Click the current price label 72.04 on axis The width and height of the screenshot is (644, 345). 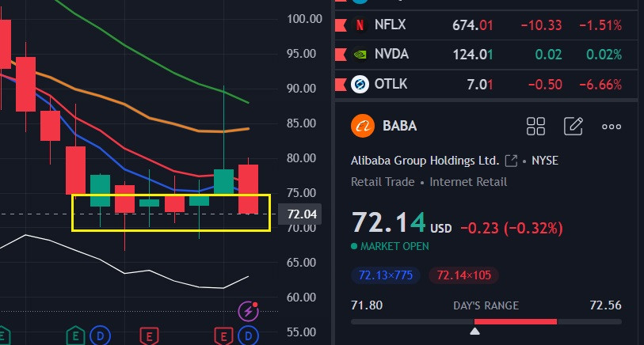point(300,214)
